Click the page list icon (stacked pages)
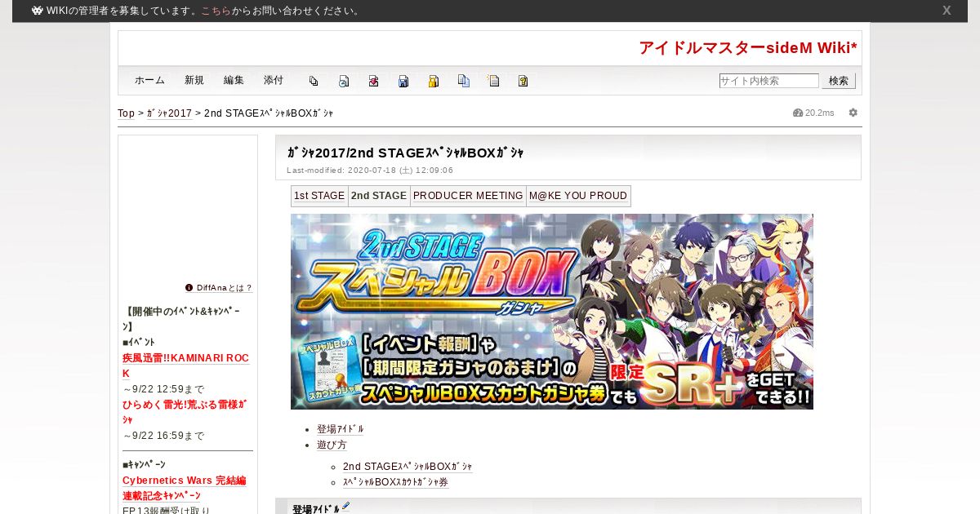 click(314, 81)
